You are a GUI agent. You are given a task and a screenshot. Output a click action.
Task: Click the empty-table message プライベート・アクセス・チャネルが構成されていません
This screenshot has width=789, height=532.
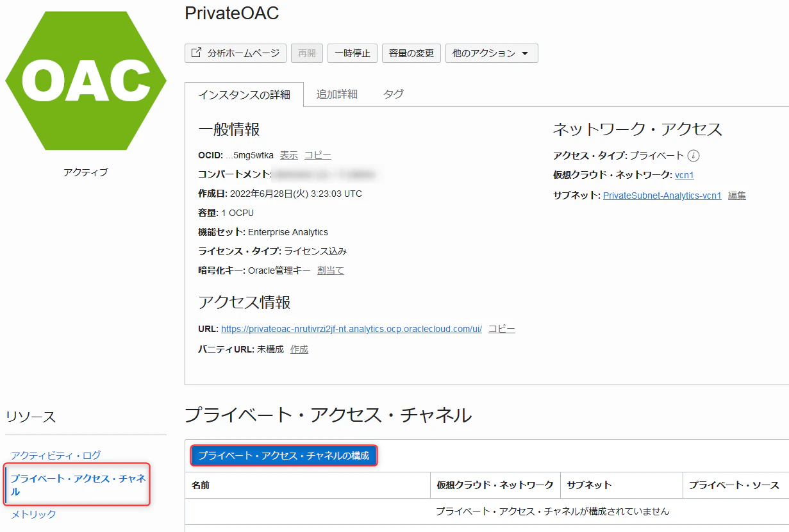(552, 511)
